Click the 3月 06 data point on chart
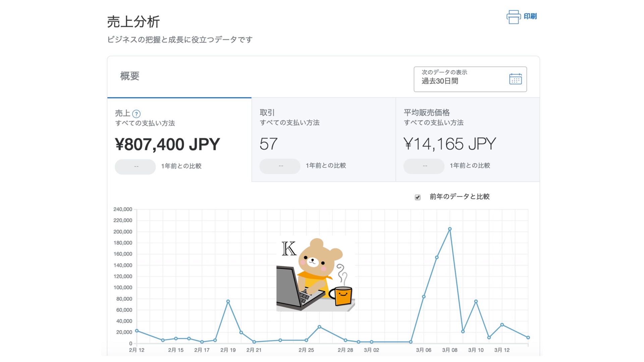644x362 pixels. pyautogui.click(x=424, y=297)
